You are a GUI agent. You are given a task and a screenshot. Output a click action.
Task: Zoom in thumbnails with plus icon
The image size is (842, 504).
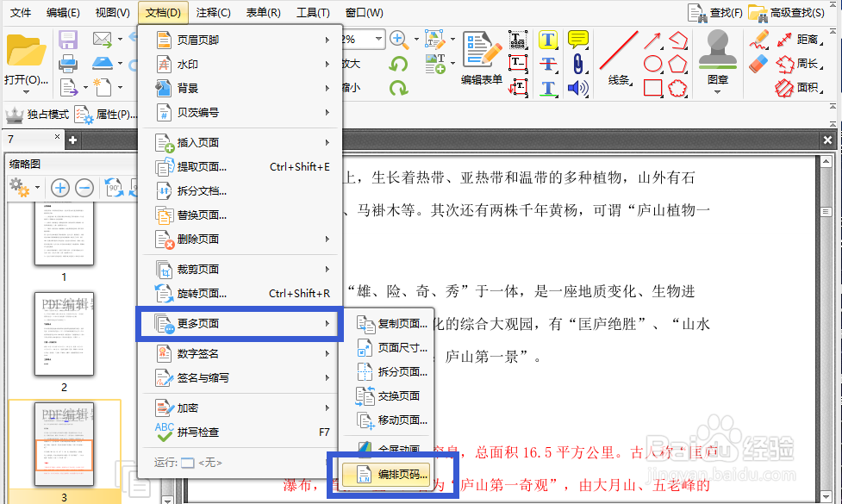(x=59, y=187)
